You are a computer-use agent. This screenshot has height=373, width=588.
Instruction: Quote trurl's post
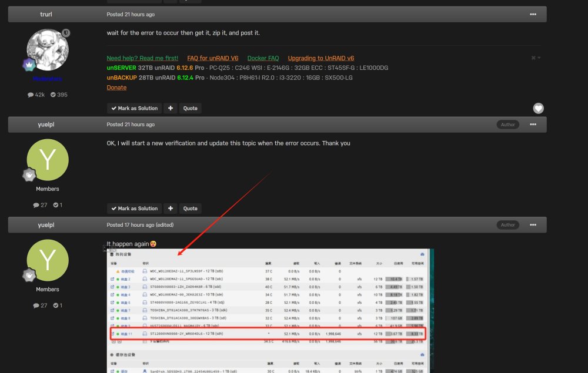(190, 108)
